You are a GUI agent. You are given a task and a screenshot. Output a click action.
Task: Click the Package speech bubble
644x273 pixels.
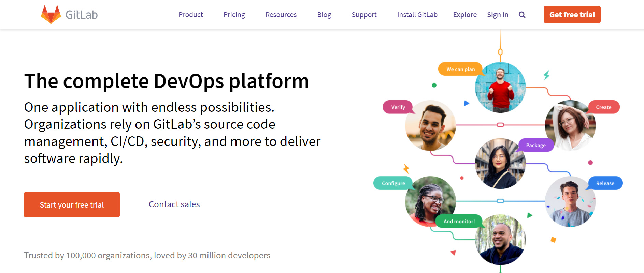[536, 145]
